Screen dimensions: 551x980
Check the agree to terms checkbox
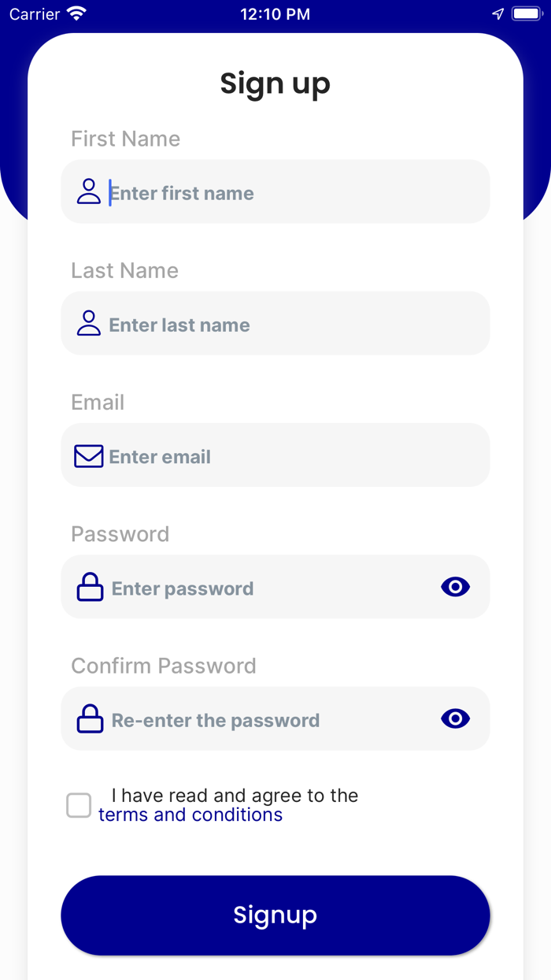pos(79,805)
